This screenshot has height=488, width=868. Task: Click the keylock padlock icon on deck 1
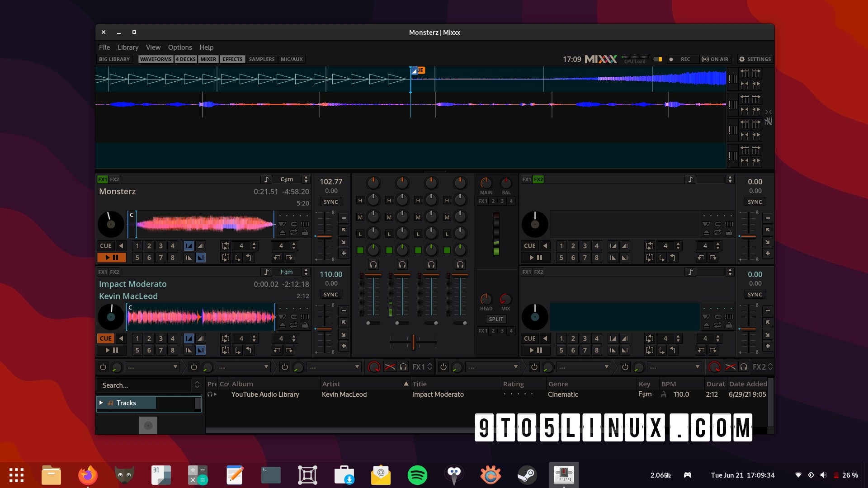[306, 232]
